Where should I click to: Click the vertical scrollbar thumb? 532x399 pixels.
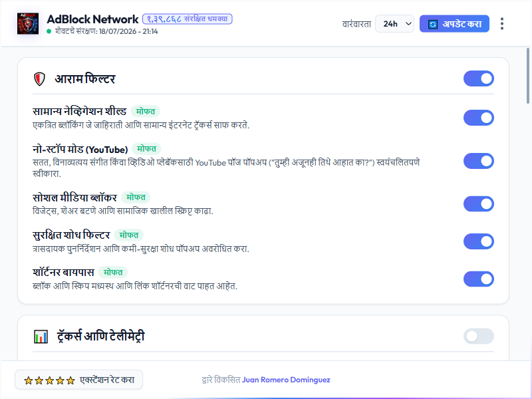click(527, 76)
